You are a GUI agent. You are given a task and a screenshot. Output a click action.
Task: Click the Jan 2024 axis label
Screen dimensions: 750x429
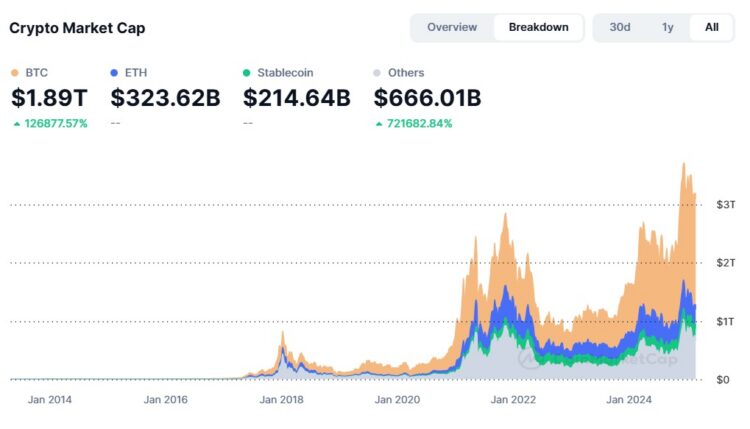[629, 399]
